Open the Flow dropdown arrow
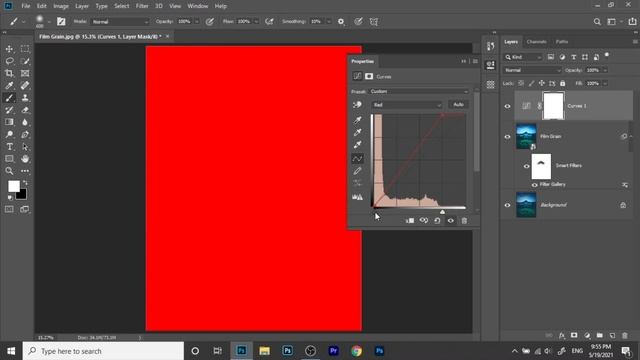Image resolution: width=640 pixels, height=360 pixels. (x=256, y=22)
